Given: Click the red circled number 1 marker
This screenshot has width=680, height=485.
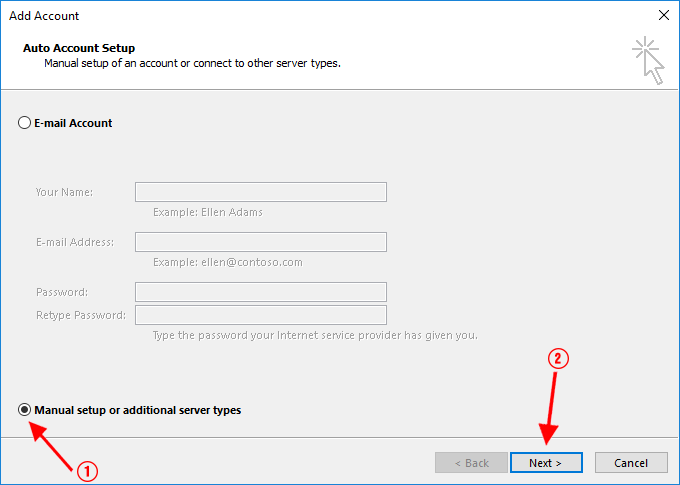Looking at the screenshot, I should (x=88, y=471).
